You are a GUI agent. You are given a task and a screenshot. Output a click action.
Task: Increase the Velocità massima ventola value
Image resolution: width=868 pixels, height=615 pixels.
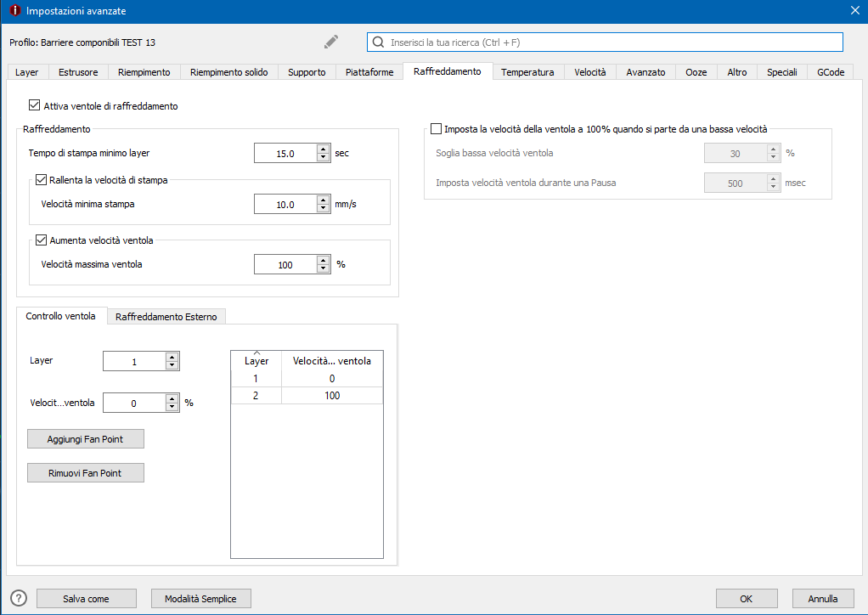323,260
